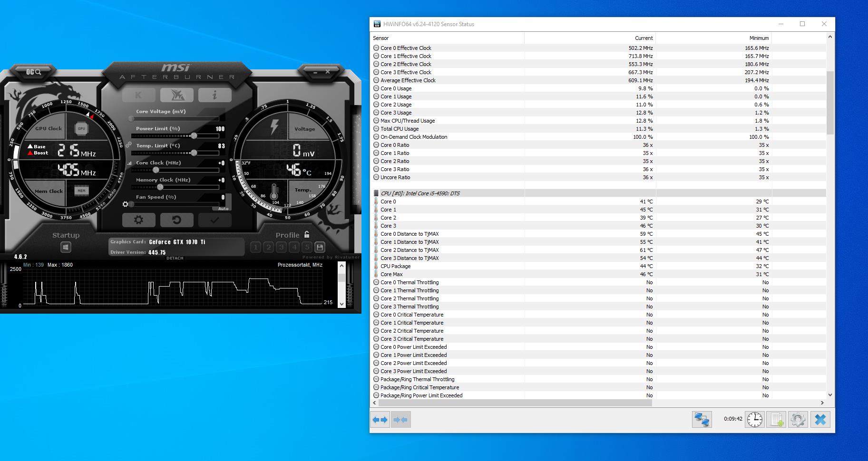Maximize the HWiNFO64 Sensor Status window

coord(802,24)
